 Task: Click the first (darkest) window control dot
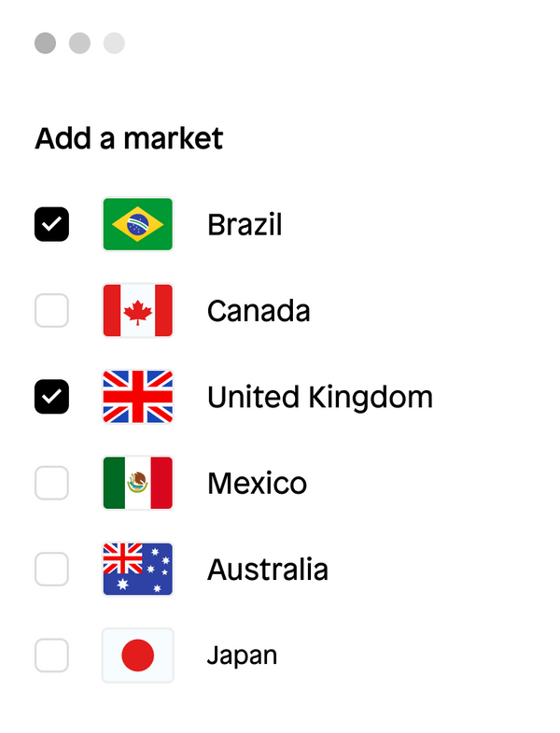point(45,43)
